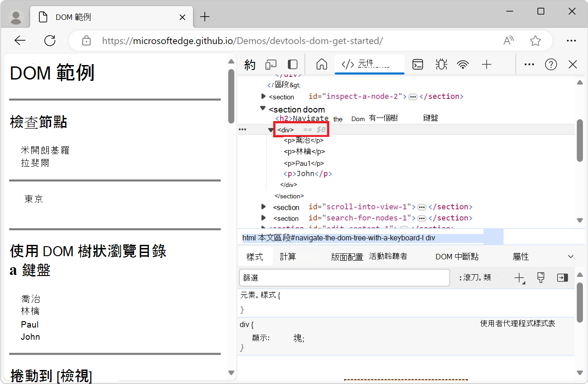Close the DOM 範例 tab
This screenshot has width=588, height=384.
(x=182, y=17)
